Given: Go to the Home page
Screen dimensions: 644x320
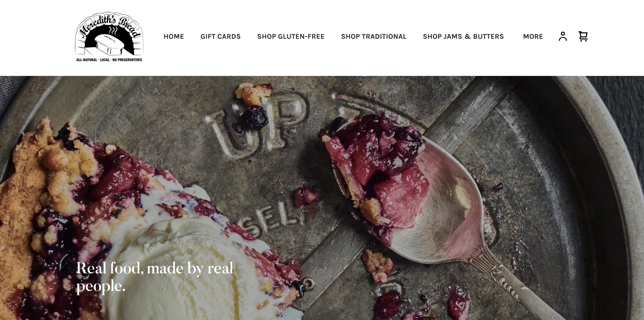Looking at the screenshot, I should tap(174, 36).
